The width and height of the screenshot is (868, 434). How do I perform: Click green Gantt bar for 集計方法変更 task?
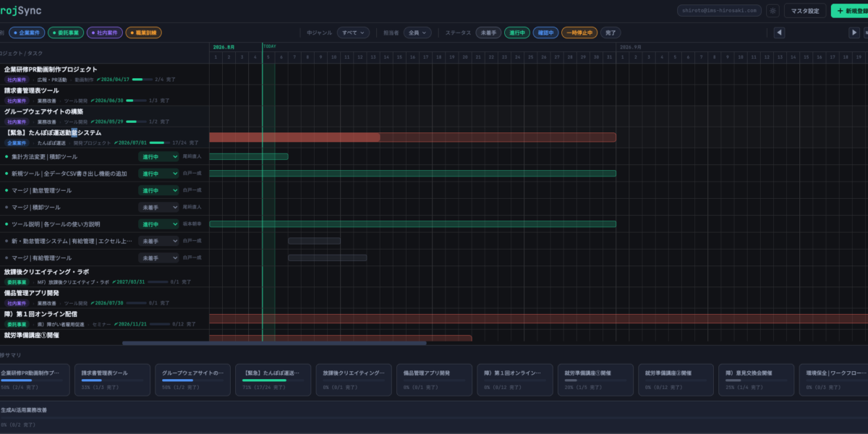coord(249,156)
